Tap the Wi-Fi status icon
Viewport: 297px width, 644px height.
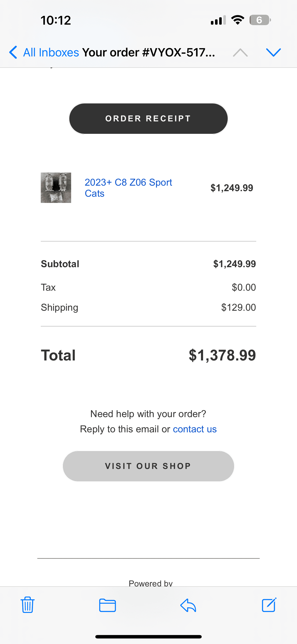(238, 20)
